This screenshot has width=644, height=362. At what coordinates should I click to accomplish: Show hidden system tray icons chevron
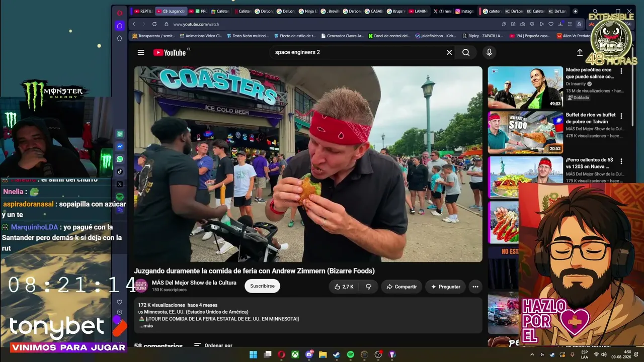532,354
